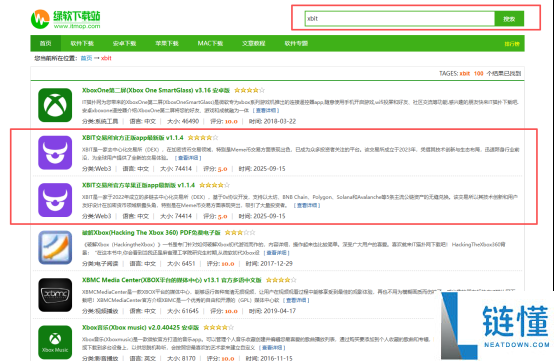The height and width of the screenshot is (361, 554).
Task: Open the MAC下载 navigation tab
Action: 210,43
